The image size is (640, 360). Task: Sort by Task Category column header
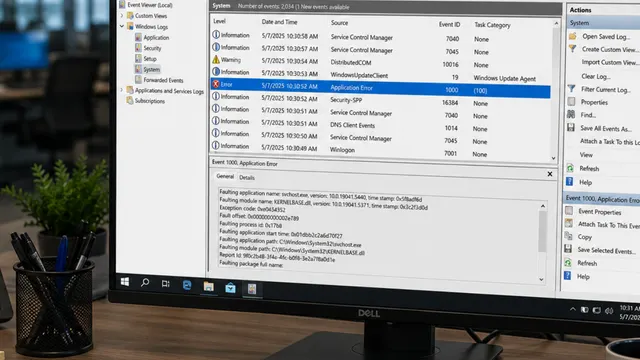coord(492,25)
